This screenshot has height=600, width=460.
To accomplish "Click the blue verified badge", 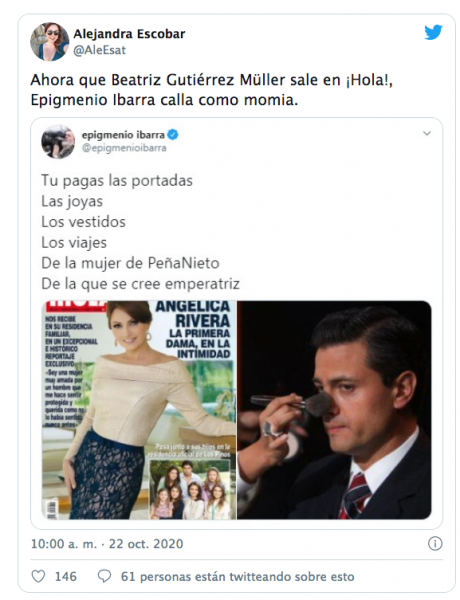I will [x=173, y=135].
